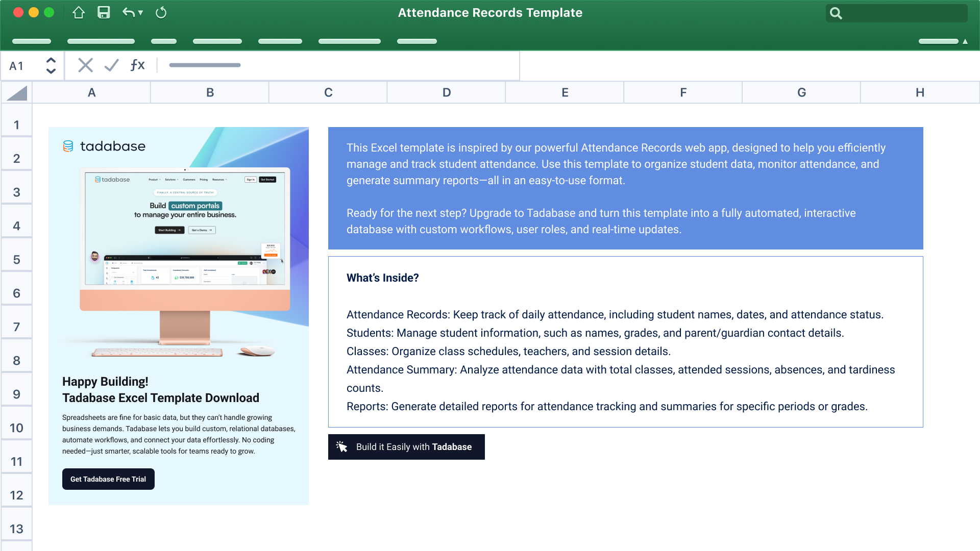Click inside the search field
Screen dimensions: 980x551
pos(896,13)
